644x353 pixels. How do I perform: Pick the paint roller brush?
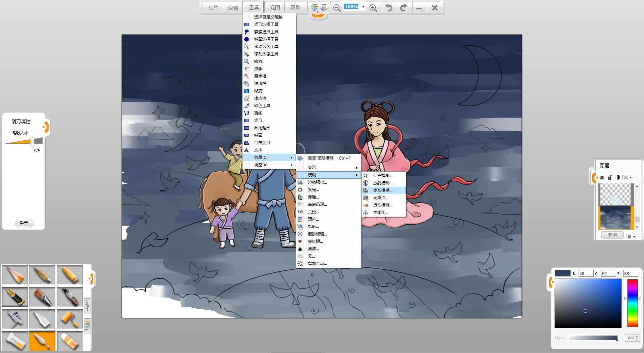tap(69, 319)
